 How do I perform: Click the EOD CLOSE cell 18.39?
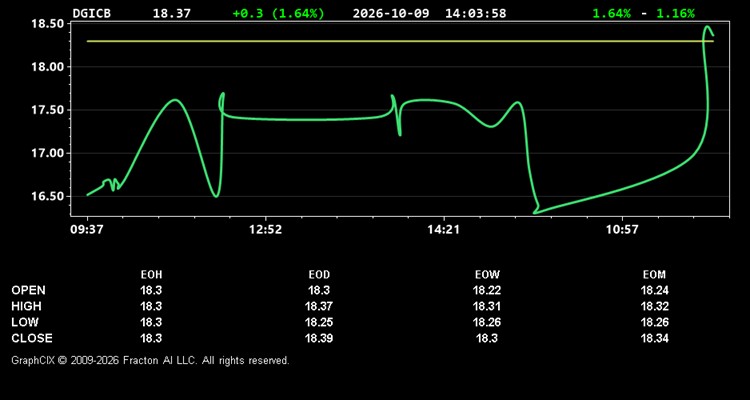[x=319, y=338]
